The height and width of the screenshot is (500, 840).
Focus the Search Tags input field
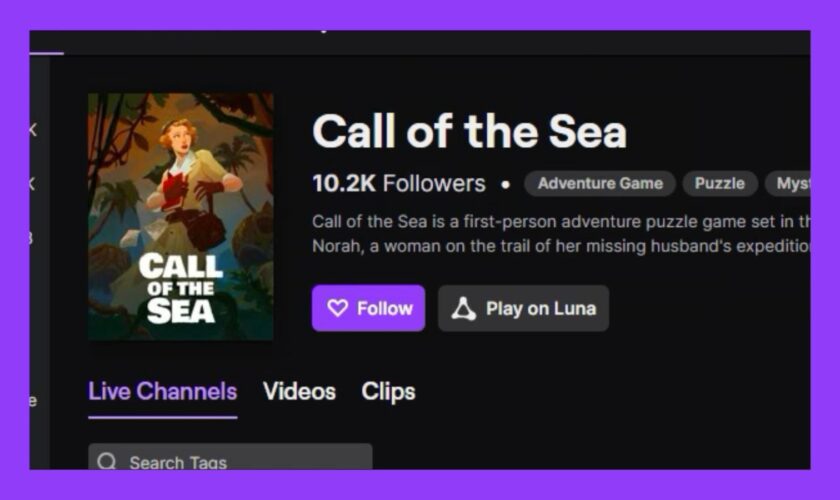[x=240, y=460]
